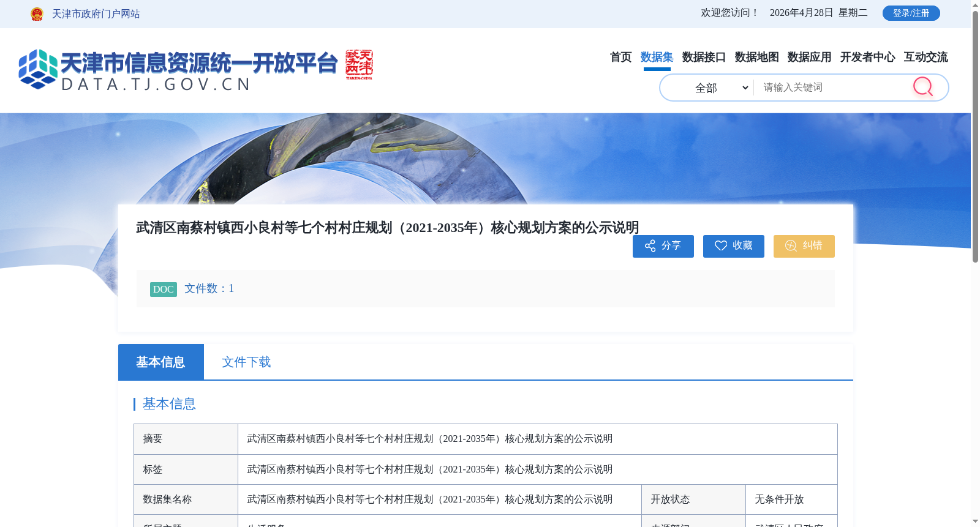This screenshot has height=527, width=980.
Task: Click the 摘要 row description value
Action: coord(430,439)
